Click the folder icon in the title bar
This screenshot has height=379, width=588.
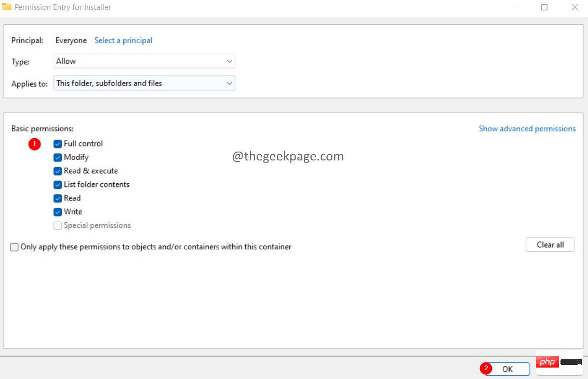point(7,7)
